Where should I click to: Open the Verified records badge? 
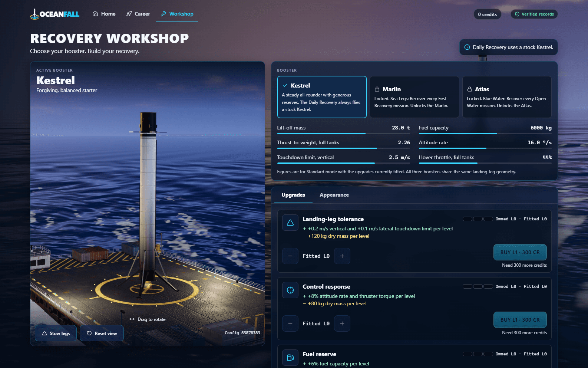click(x=534, y=14)
